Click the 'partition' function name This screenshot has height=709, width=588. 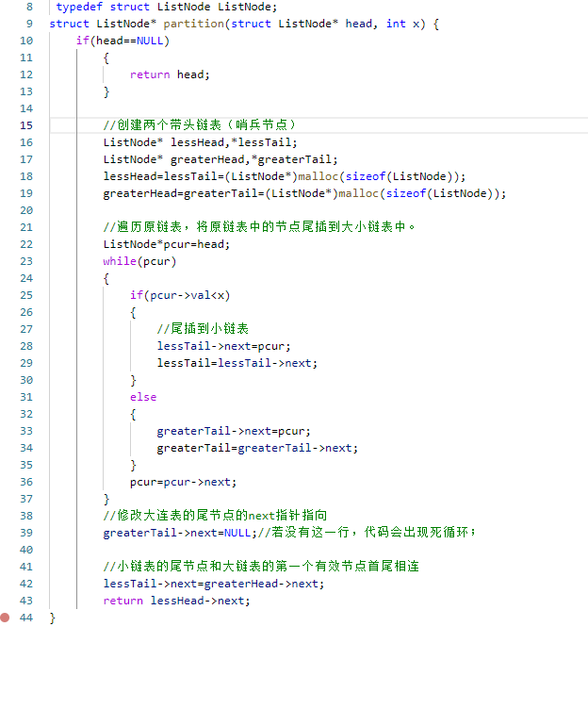(193, 24)
